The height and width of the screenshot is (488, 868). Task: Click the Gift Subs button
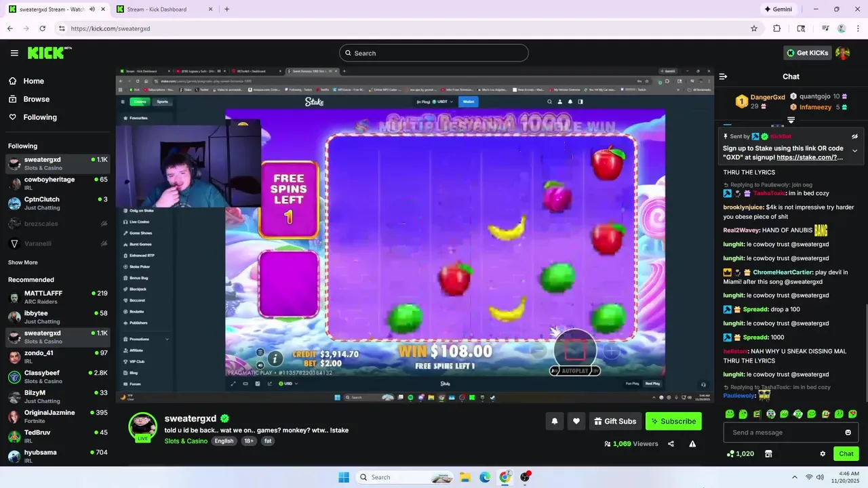(615, 421)
